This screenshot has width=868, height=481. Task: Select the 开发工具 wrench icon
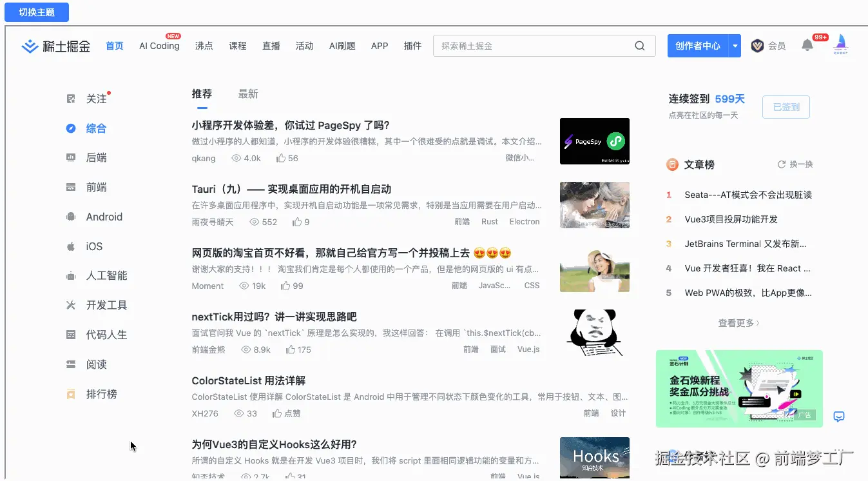pyautogui.click(x=71, y=305)
